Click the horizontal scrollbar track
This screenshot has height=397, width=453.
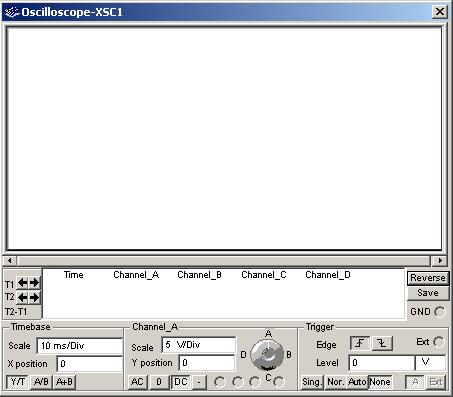(224, 260)
